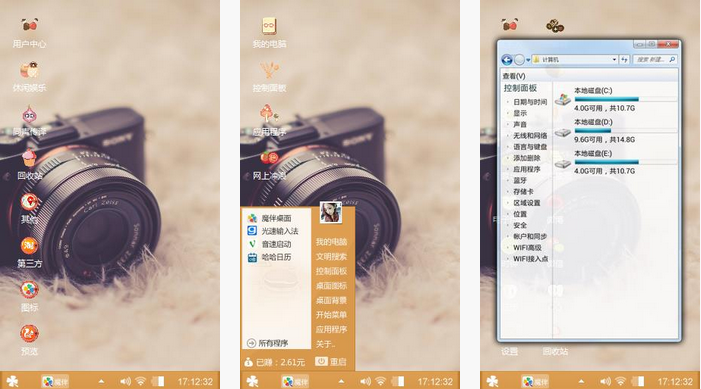Choose 控制面板 in start menu right column
The image size is (701, 389).
331,271
